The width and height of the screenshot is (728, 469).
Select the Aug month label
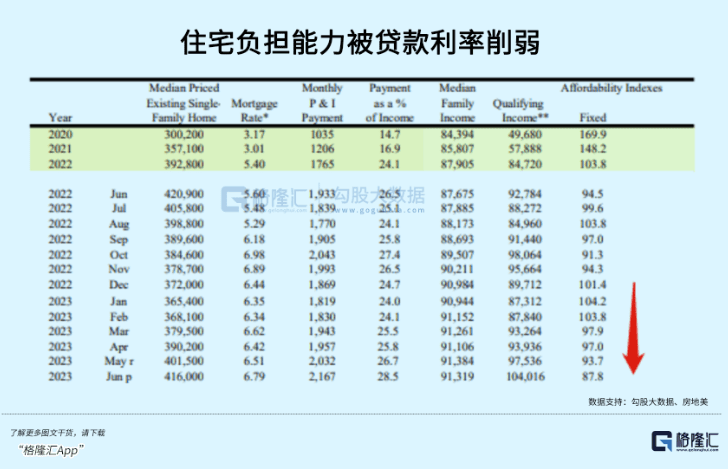(119, 224)
